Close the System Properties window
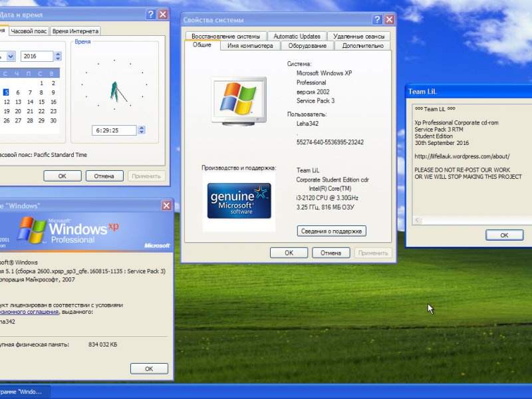 tap(389, 19)
